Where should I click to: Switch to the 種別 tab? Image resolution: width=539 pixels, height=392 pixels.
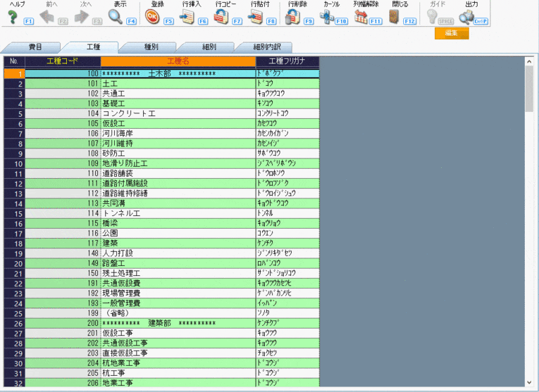[151, 47]
